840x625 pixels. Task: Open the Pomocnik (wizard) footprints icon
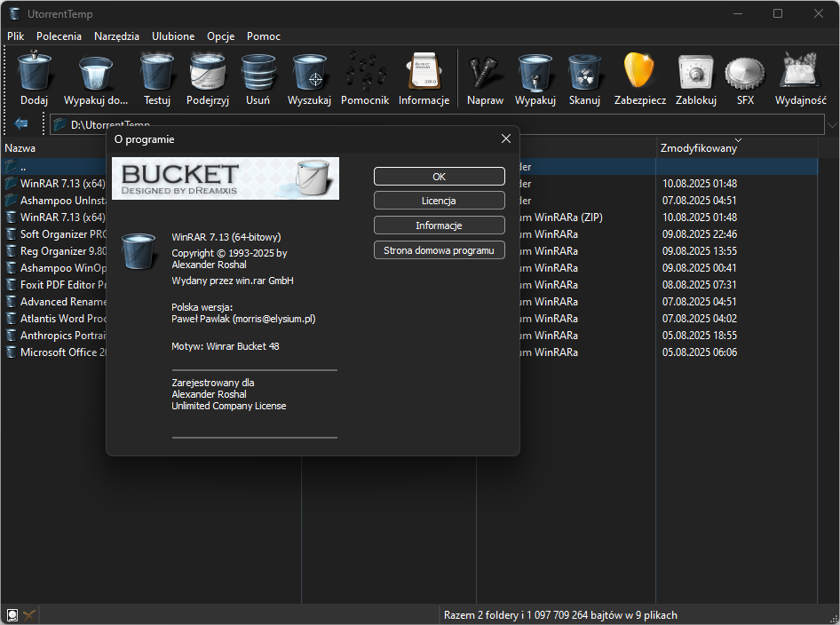pos(365,71)
